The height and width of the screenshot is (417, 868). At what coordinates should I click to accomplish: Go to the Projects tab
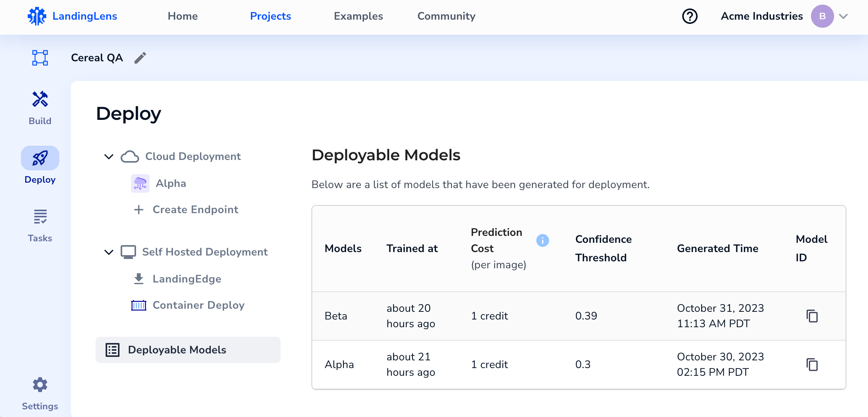[x=270, y=16]
